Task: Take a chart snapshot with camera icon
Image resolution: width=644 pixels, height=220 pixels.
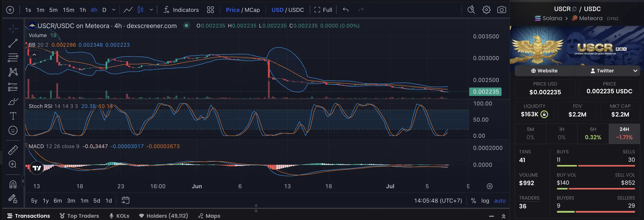Action: (502, 10)
